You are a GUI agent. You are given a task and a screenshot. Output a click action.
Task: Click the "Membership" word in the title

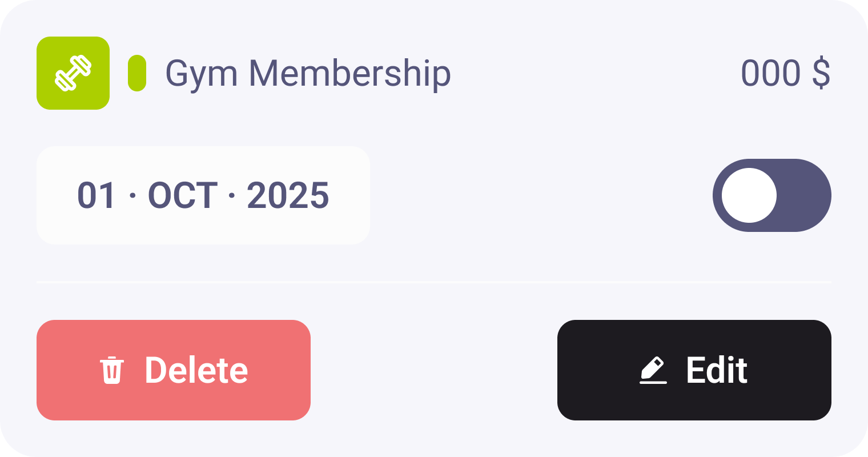tap(351, 74)
